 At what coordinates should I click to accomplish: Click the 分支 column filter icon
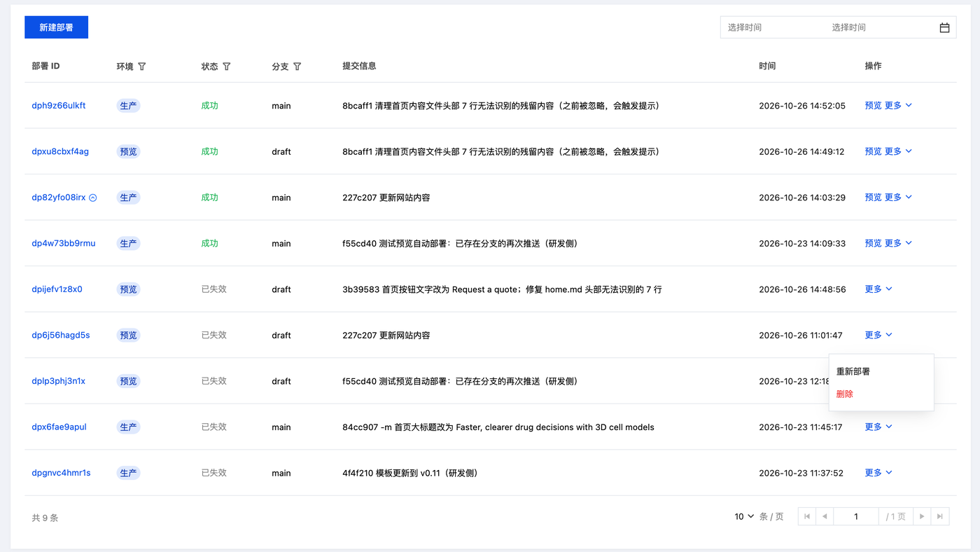[297, 67]
